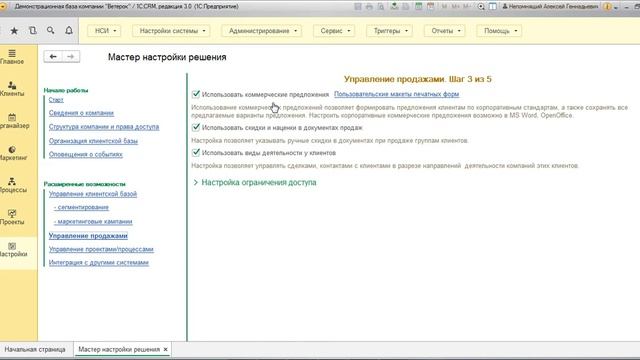This screenshot has width=640, height=360.
Task: Open history icon in top panel
Action: point(33,31)
